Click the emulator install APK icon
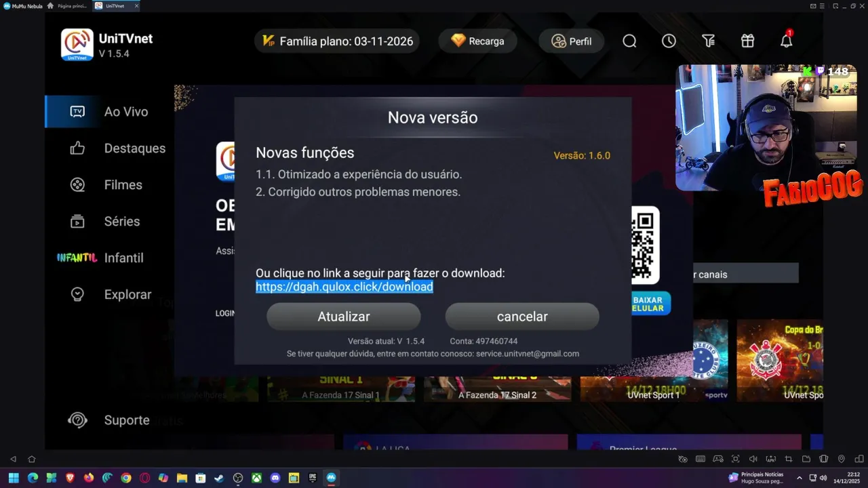 click(x=770, y=459)
